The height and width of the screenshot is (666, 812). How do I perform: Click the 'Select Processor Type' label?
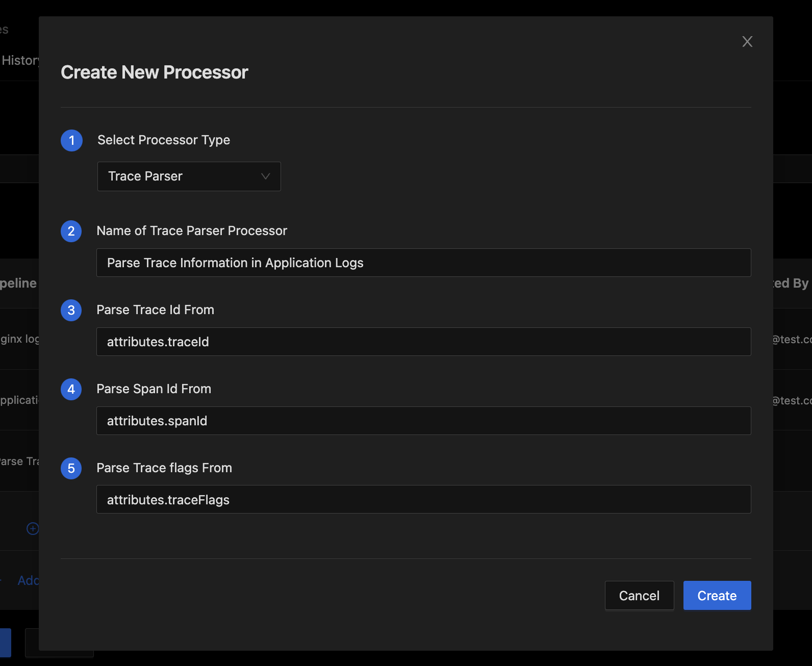(164, 140)
